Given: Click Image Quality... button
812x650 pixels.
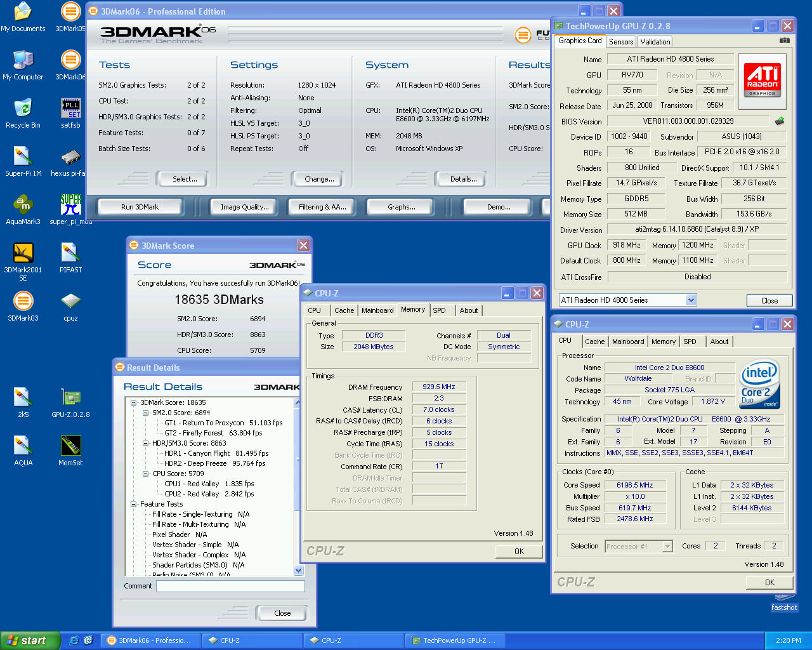Looking at the screenshot, I should pyautogui.click(x=245, y=207).
